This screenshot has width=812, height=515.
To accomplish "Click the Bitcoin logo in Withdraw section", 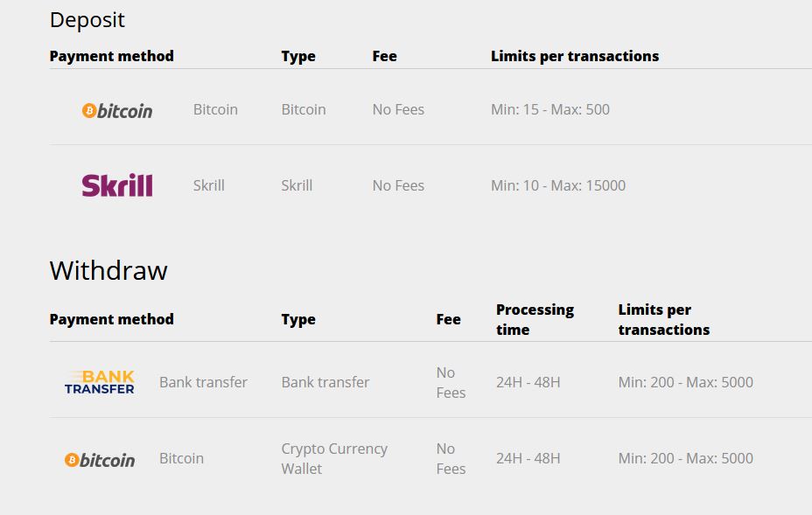I will click(x=100, y=459).
